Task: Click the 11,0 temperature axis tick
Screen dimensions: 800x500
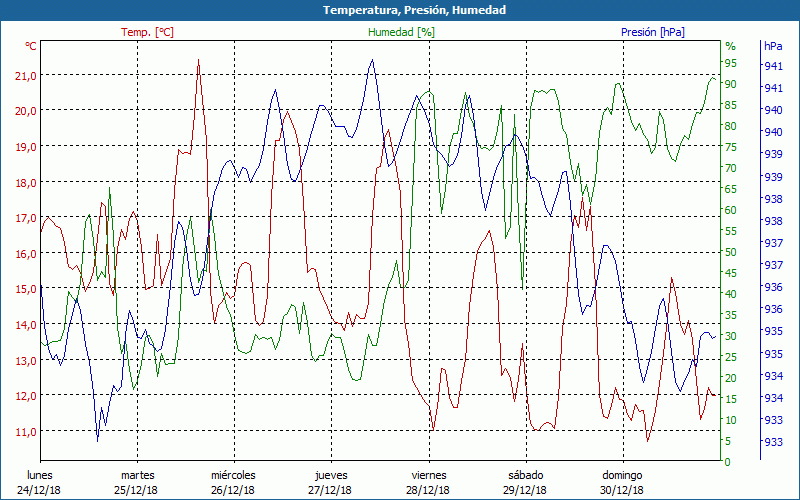Action: tap(27, 432)
